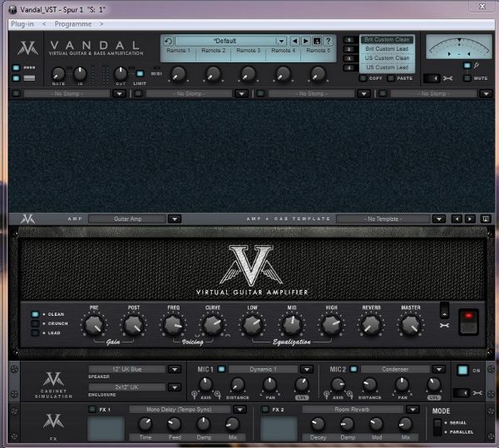Open No Template dropdown

pos(439,219)
